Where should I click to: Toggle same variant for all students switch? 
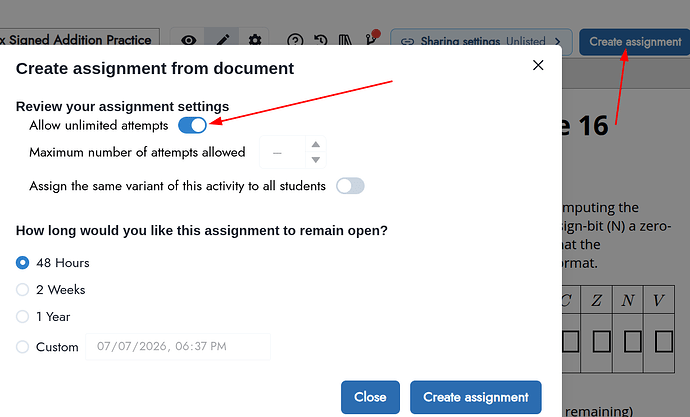(350, 186)
